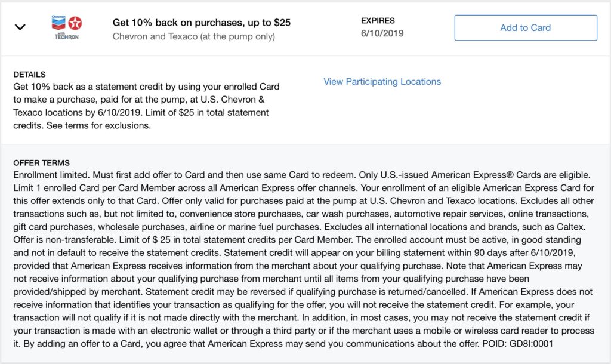Click the Techron text under the logos
The height and width of the screenshot is (364, 611).
(67, 36)
